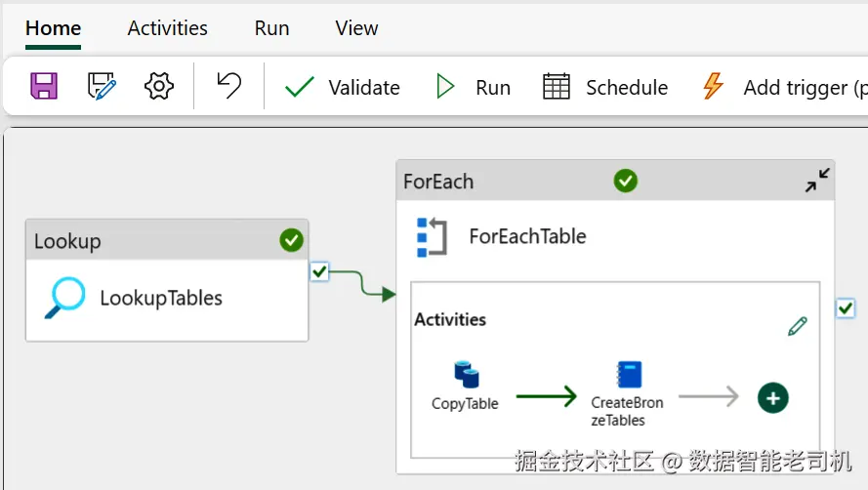Add activity with green plus button
This screenshot has height=490, width=868.
[x=773, y=397]
